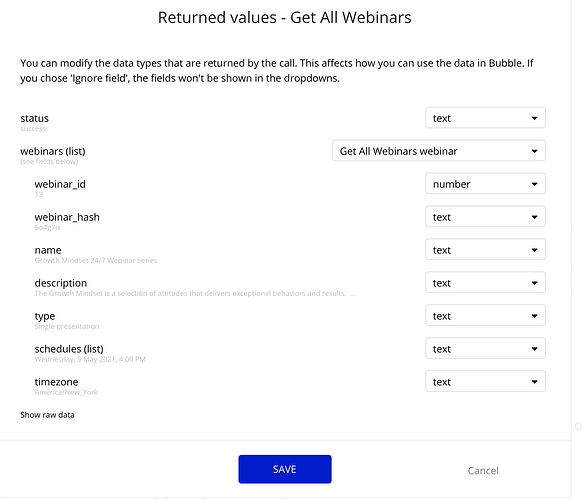This screenshot has width=583, height=500.
Task: Open the type field data type dropdown
Action: [485, 315]
